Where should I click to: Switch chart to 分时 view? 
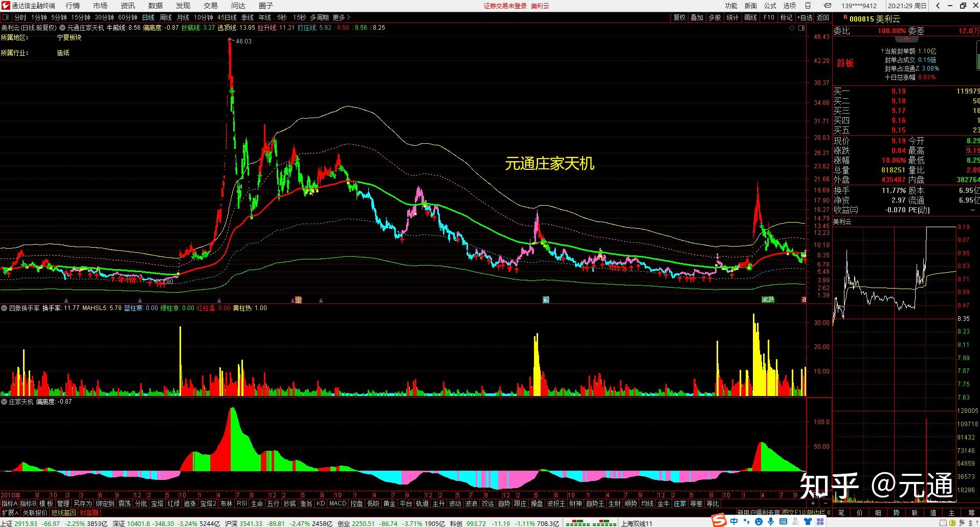point(20,17)
